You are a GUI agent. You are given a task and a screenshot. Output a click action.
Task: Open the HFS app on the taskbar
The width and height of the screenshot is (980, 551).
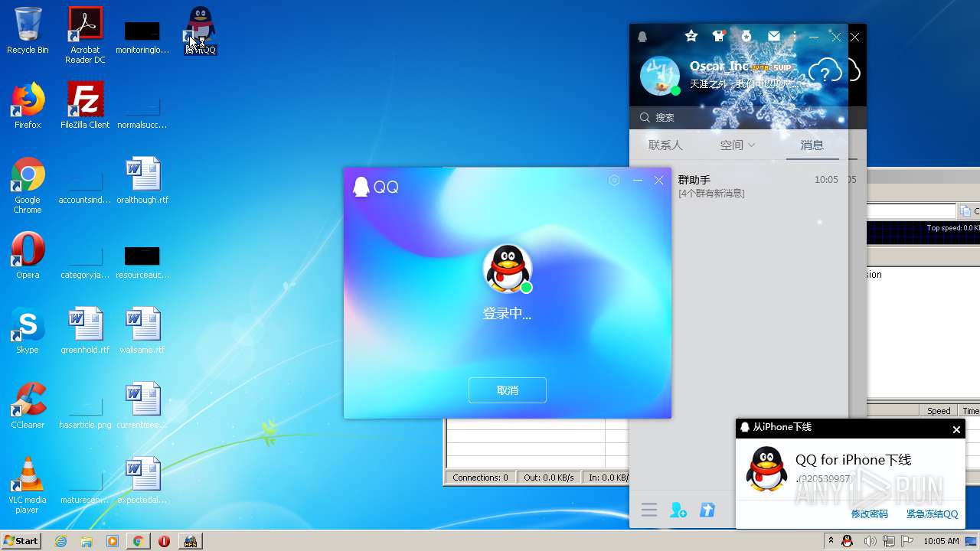[190, 541]
